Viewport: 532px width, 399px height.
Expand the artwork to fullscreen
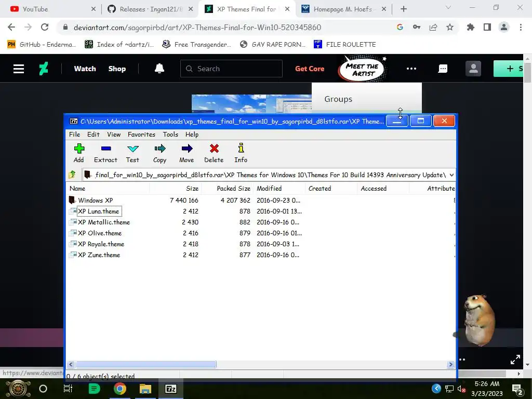(x=515, y=360)
